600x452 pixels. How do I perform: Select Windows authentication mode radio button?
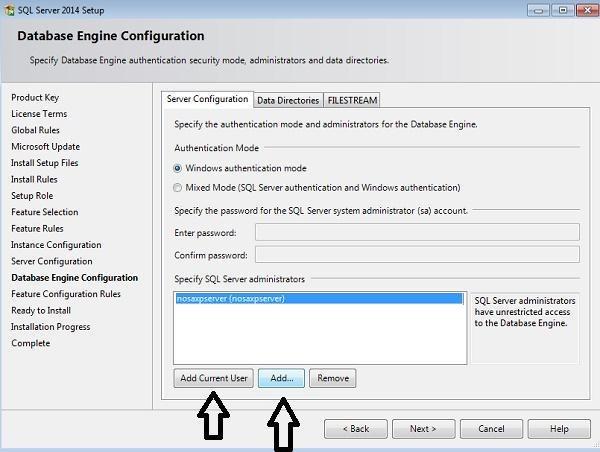pyautogui.click(x=178, y=169)
